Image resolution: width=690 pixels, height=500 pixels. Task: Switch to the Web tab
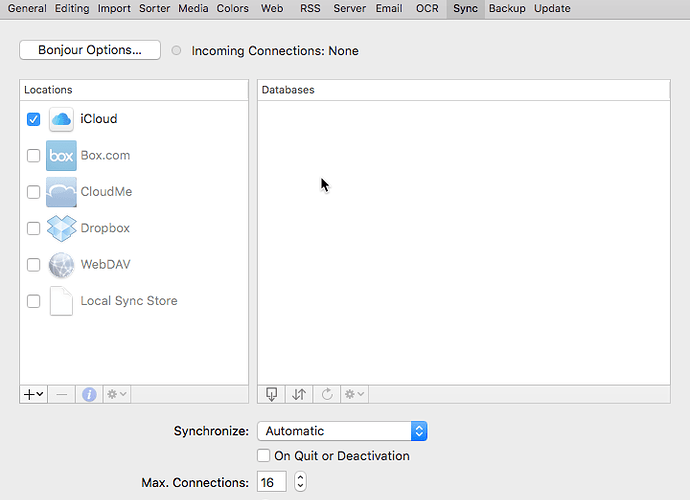point(272,8)
